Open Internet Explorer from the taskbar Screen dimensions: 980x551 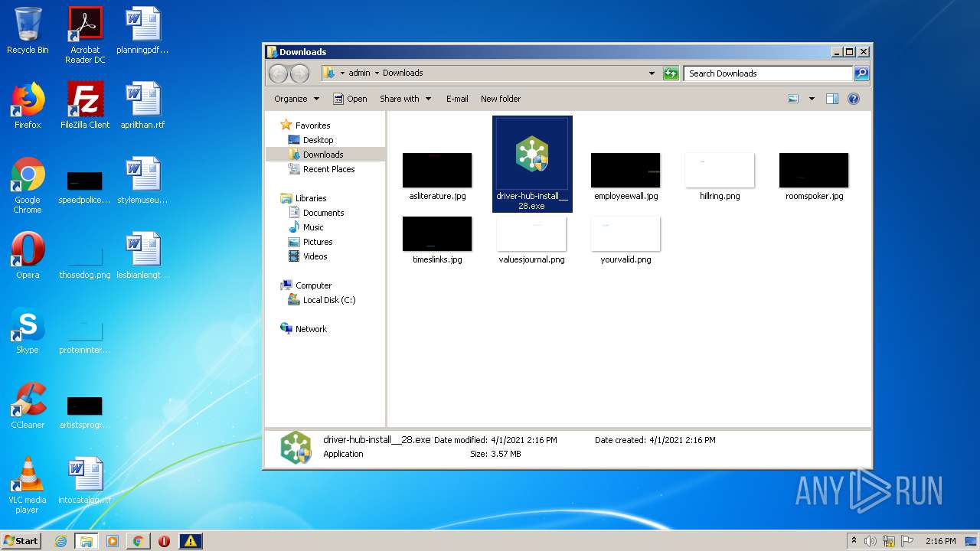pos(60,541)
